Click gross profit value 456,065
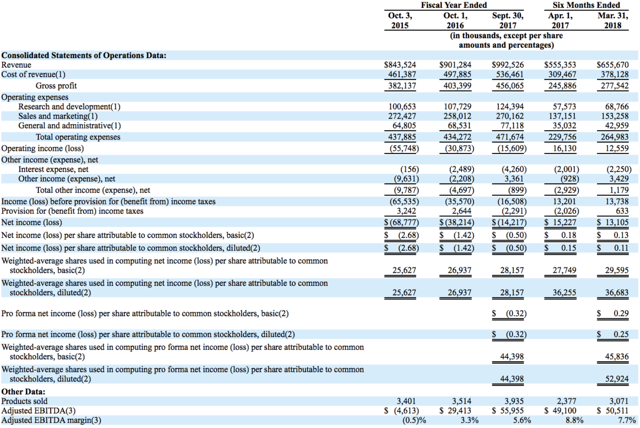 click(x=510, y=86)
